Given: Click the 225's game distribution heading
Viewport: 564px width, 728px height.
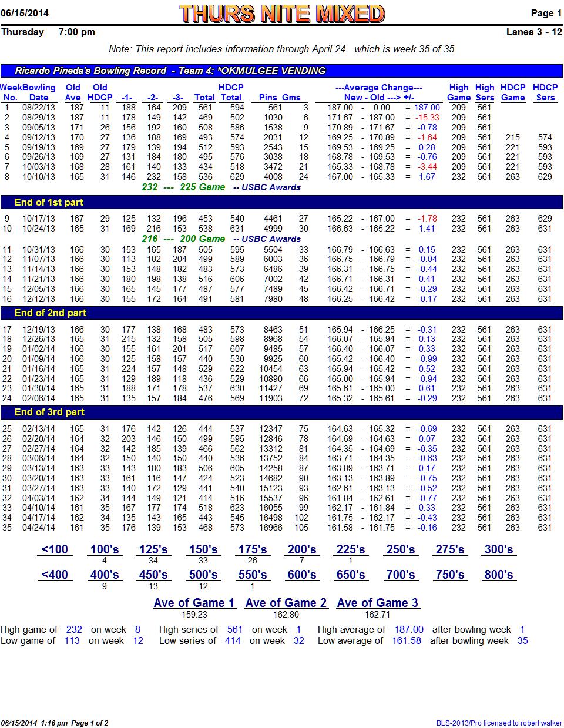Looking at the screenshot, I should click(x=351, y=550).
